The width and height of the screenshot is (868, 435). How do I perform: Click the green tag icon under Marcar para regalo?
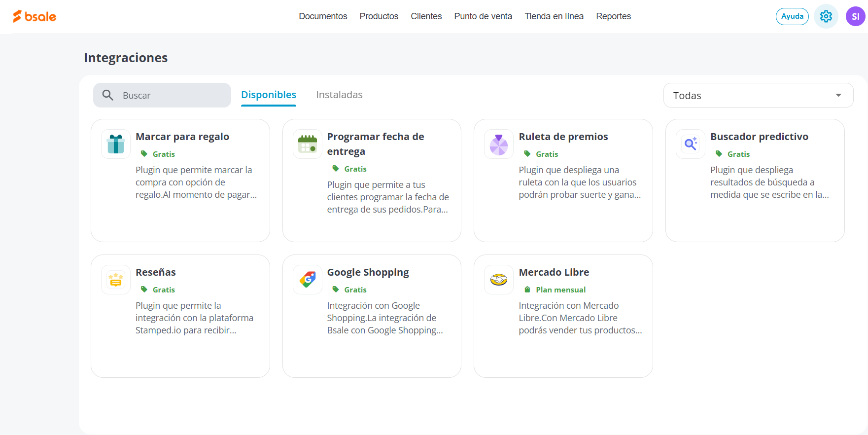pyautogui.click(x=144, y=154)
